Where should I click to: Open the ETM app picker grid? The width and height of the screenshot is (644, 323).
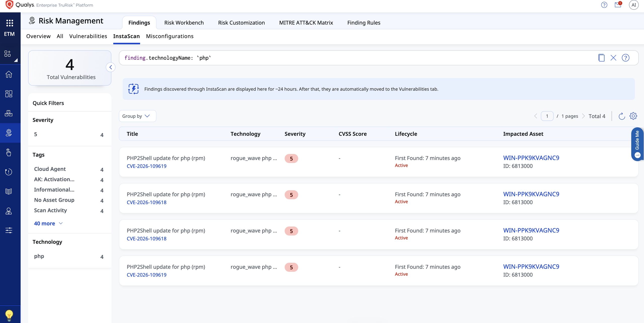[10, 23]
